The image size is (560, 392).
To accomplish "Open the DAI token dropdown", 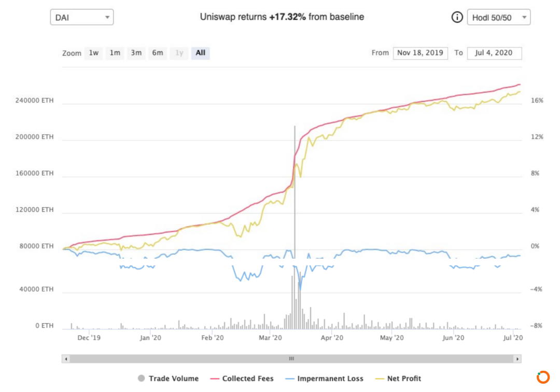I will pyautogui.click(x=82, y=17).
